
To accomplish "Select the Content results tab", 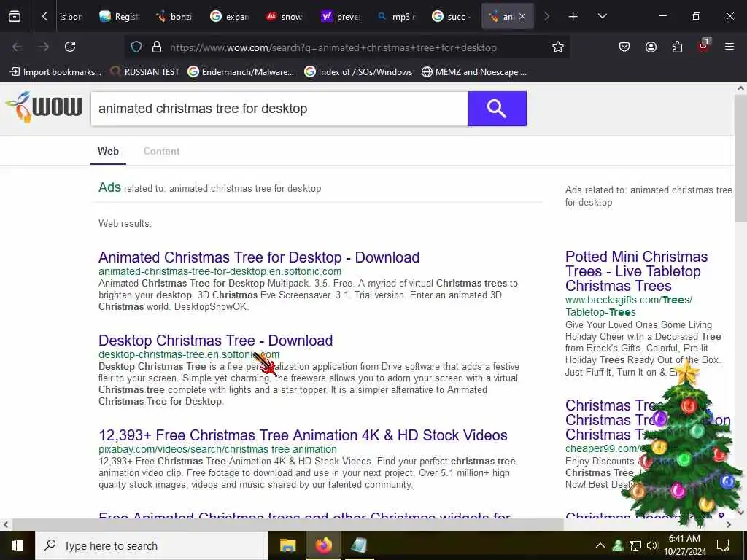I will 161,151.
